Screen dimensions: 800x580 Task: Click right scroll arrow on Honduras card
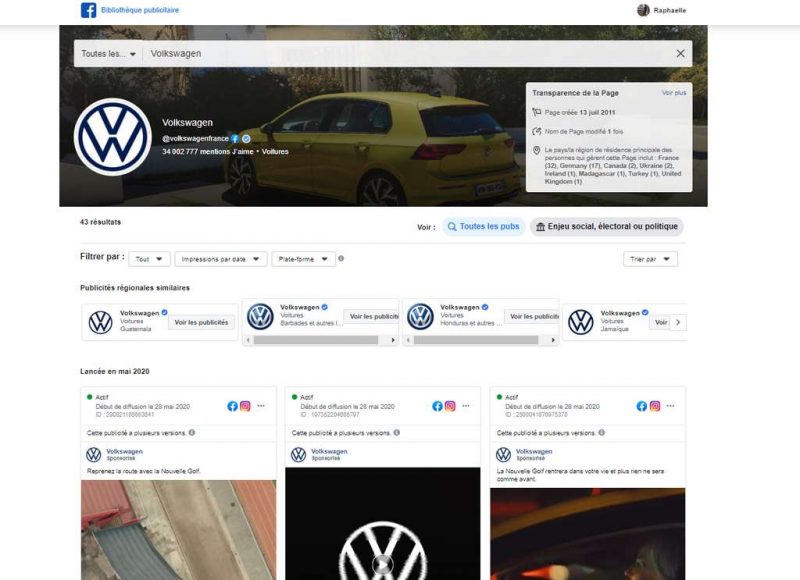click(x=553, y=340)
